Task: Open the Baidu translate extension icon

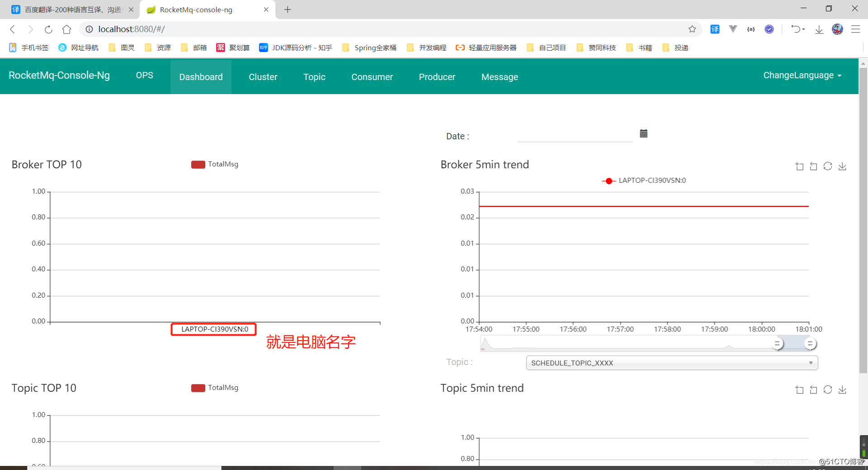Action: [x=715, y=29]
